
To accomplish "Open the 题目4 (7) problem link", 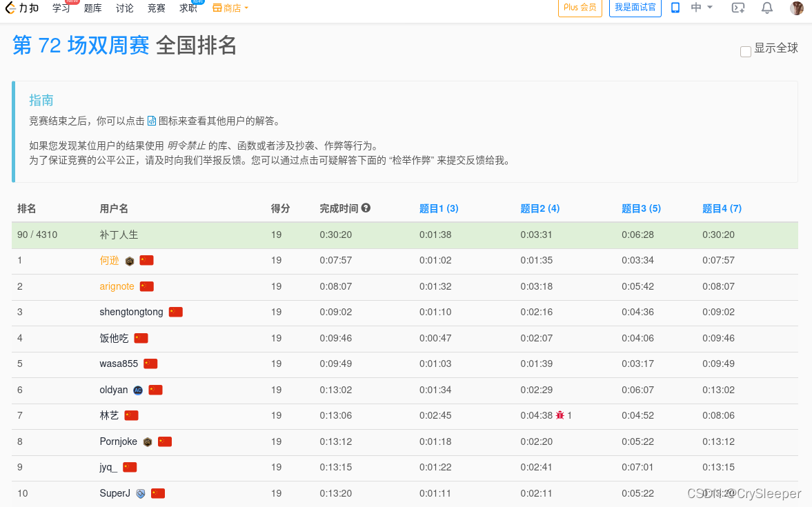I will 722,208.
